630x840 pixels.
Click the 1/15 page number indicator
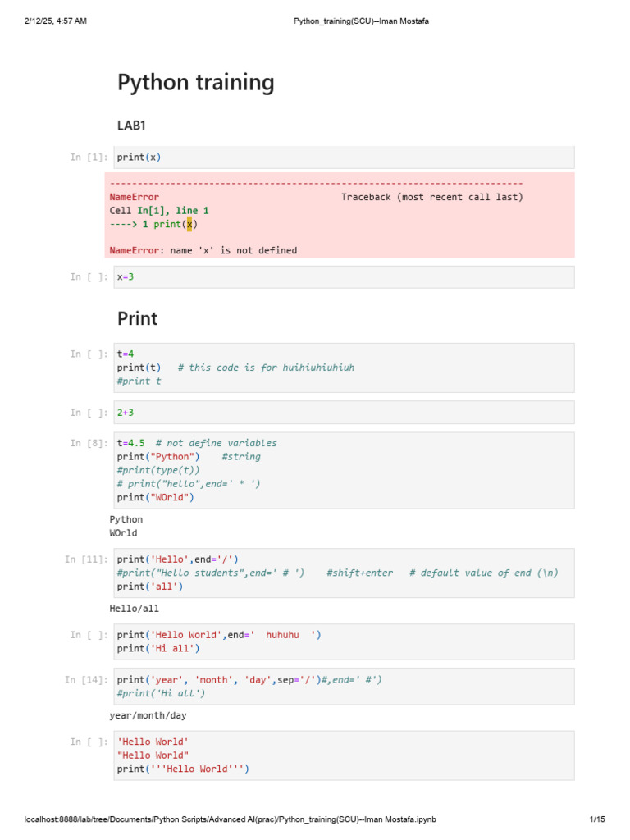point(596,819)
